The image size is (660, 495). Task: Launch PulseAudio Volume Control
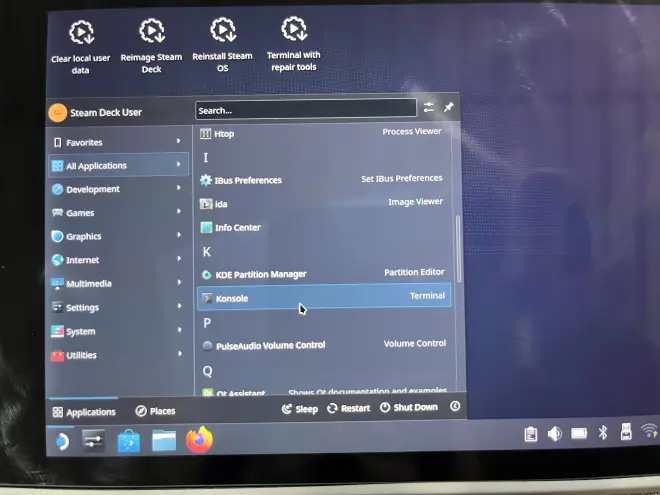tap(325, 345)
